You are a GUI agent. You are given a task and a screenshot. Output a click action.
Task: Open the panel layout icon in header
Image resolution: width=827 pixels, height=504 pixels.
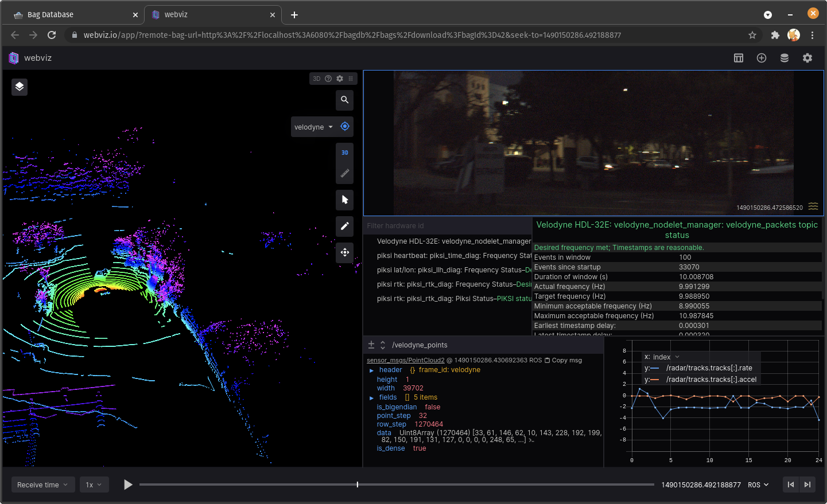tap(739, 58)
